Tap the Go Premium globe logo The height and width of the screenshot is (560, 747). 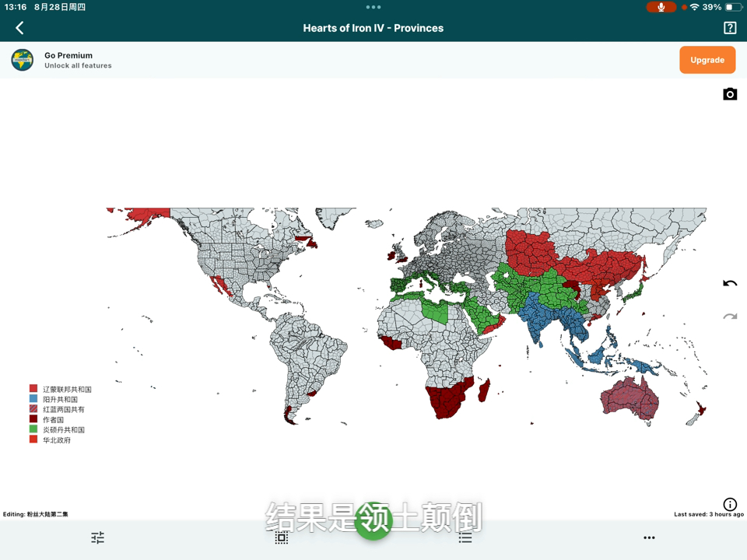pos(23,60)
